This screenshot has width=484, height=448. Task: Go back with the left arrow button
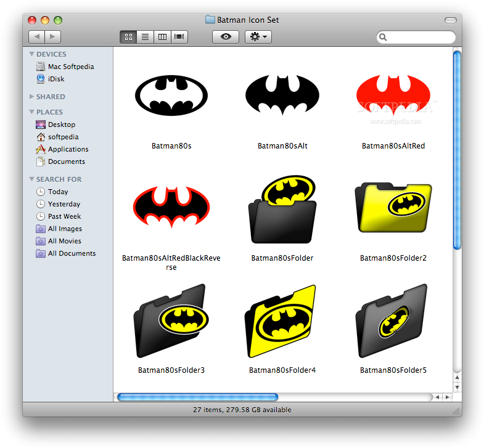(37, 37)
